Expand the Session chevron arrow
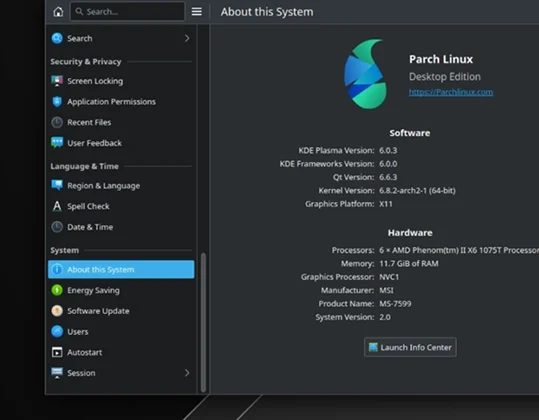 (x=187, y=373)
